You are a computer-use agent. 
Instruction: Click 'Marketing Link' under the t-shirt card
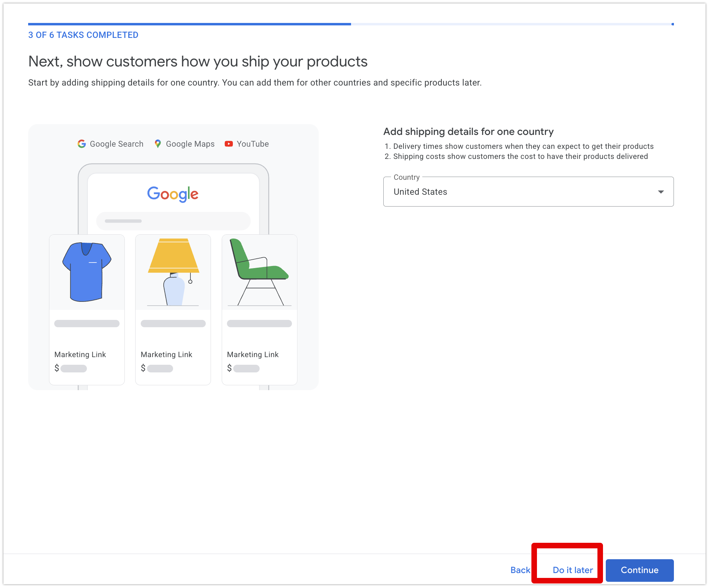tap(80, 354)
